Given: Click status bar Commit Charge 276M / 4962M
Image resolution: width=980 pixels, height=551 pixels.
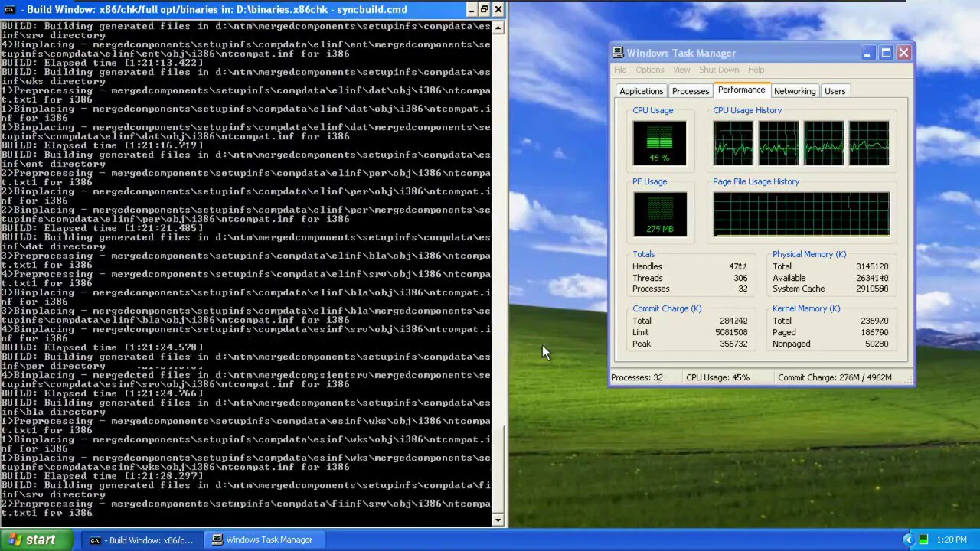Looking at the screenshot, I should pyautogui.click(x=835, y=377).
